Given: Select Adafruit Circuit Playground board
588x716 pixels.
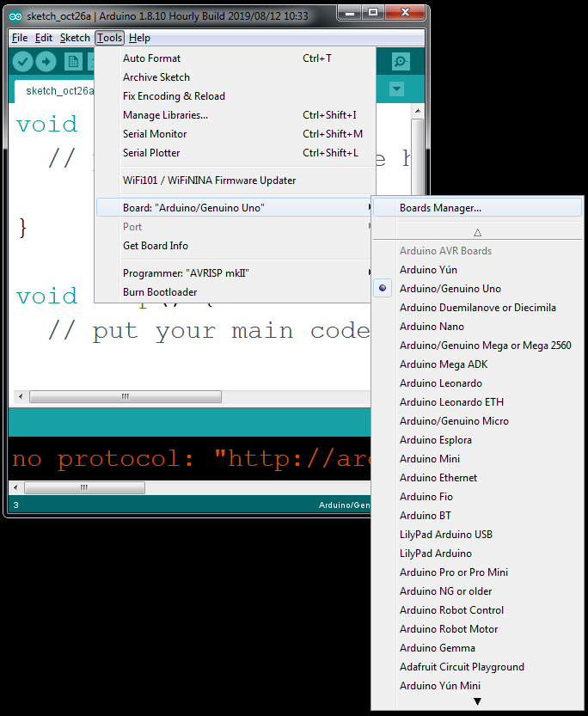Looking at the screenshot, I should coord(479,667).
